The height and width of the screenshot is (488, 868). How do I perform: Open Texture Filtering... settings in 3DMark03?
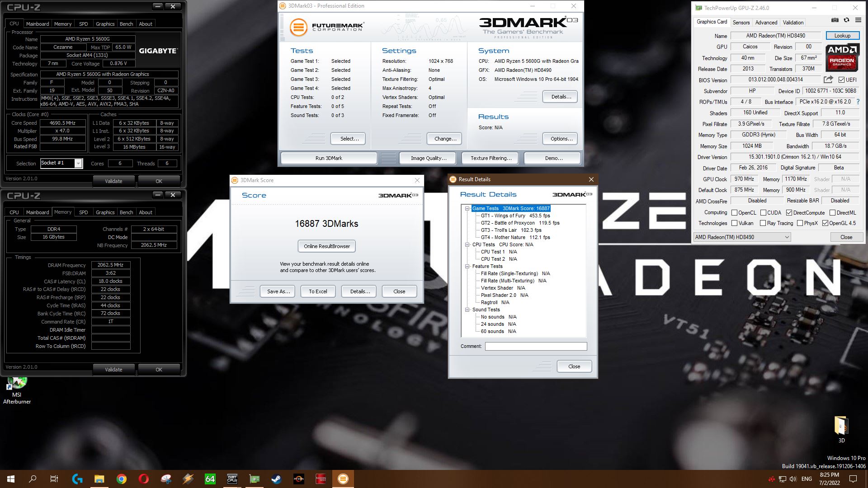tap(491, 158)
